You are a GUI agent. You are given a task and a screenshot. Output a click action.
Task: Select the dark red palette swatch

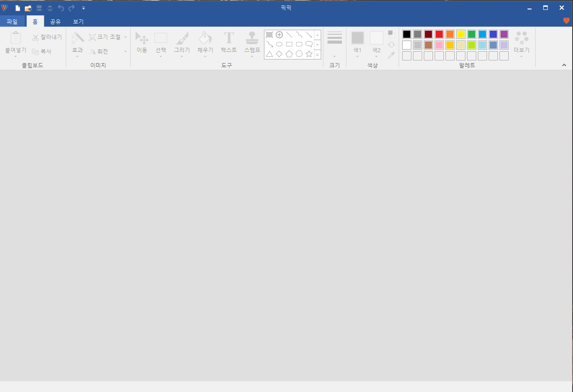(x=428, y=34)
